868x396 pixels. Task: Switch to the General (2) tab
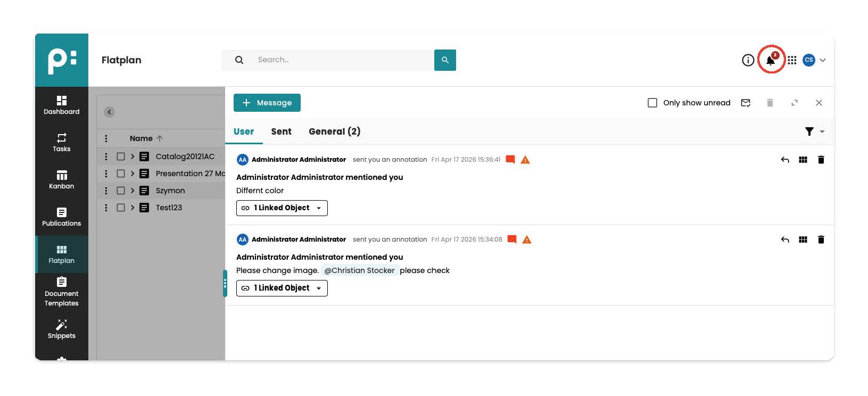coord(335,131)
